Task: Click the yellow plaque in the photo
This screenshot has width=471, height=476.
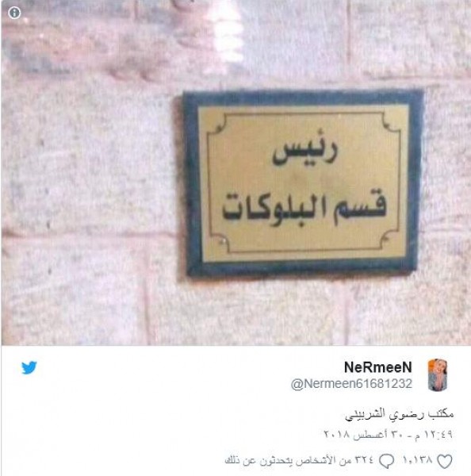Action: 304,182
